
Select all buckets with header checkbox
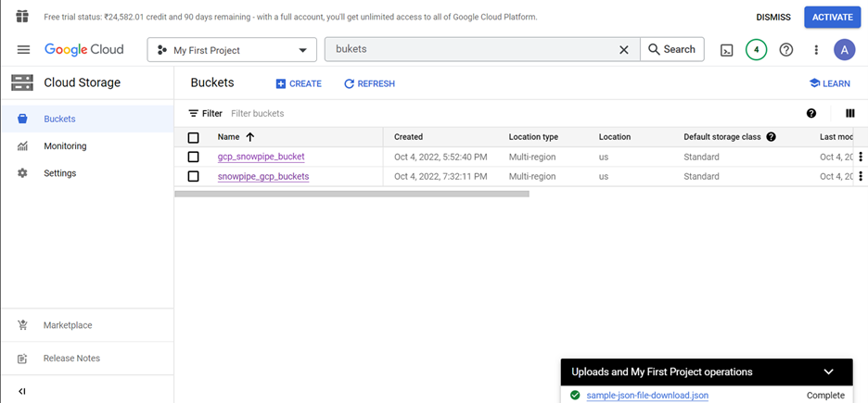click(x=193, y=137)
